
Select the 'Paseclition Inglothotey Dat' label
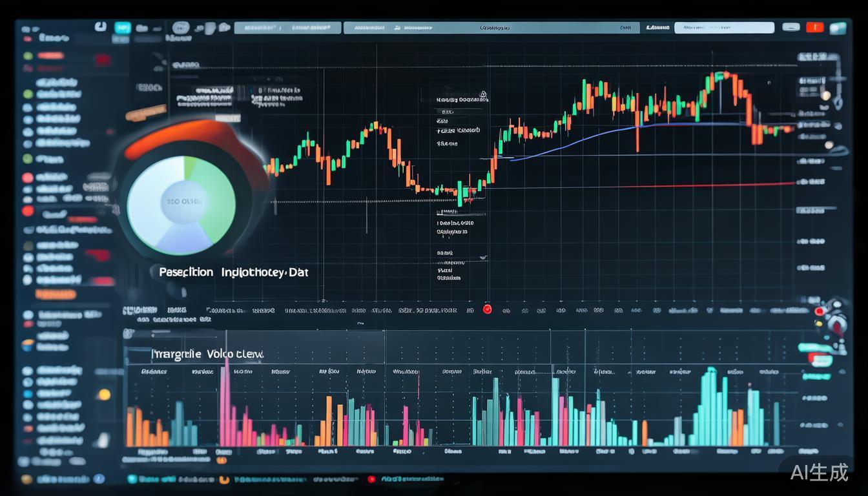(233, 273)
